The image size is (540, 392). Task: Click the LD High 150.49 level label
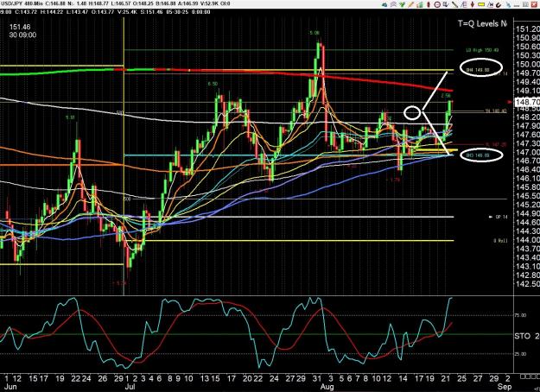point(482,50)
